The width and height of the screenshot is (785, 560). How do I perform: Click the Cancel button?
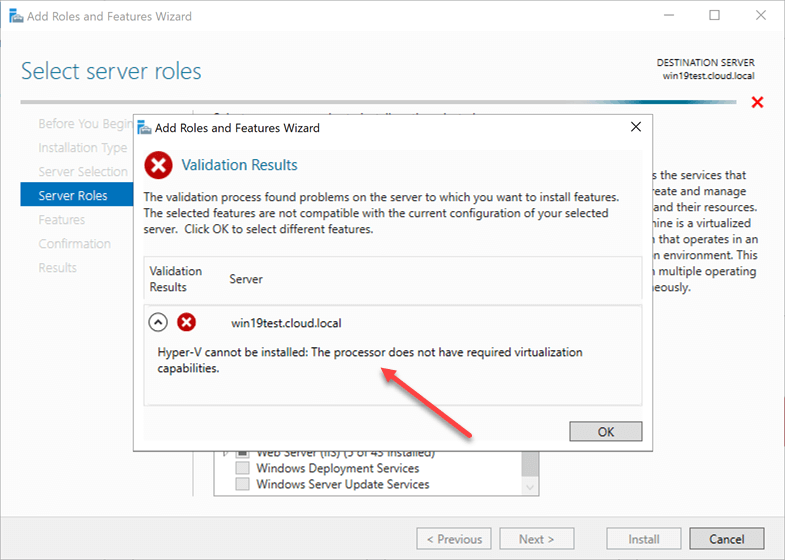(x=726, y=539)
